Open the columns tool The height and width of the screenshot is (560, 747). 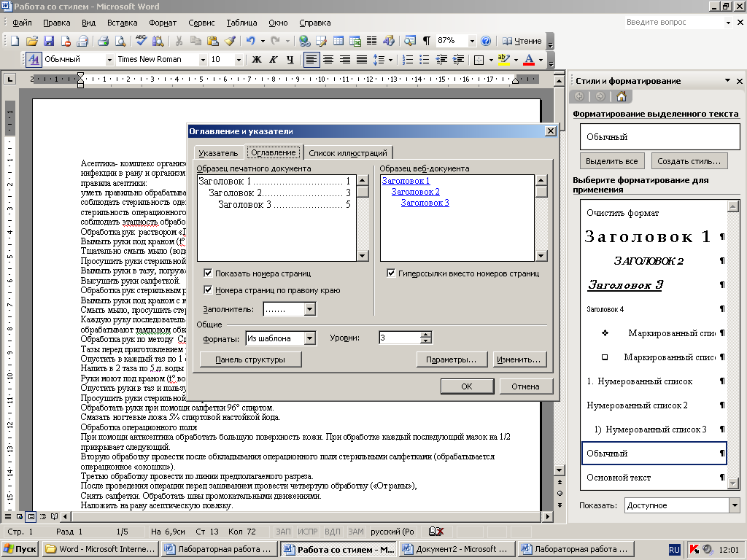[x=371, y=41]
